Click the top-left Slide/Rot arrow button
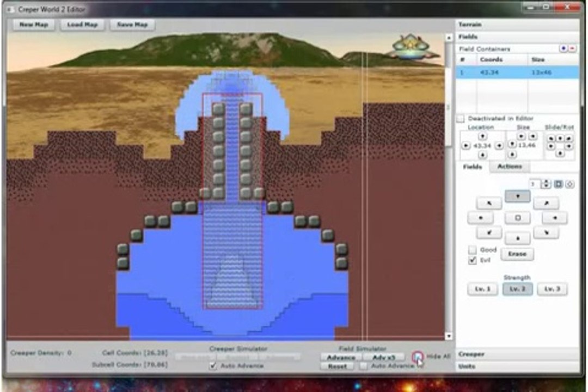 tap(550, 138)
